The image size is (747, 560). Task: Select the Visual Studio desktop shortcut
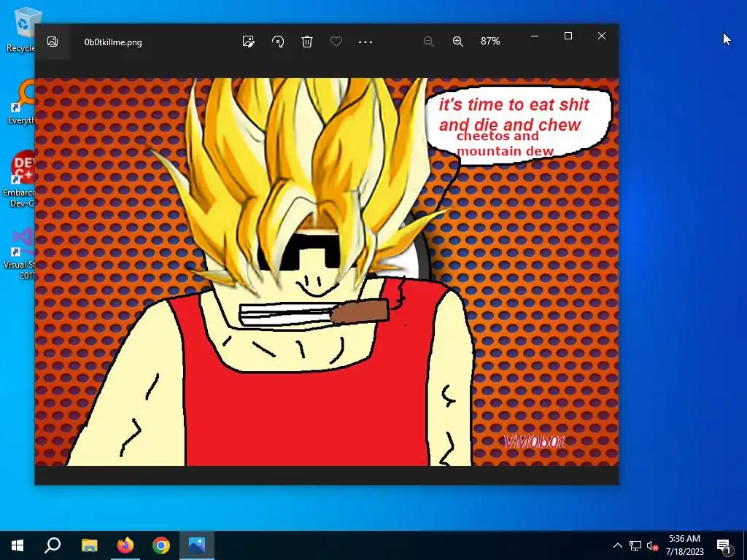click(20, 254)
